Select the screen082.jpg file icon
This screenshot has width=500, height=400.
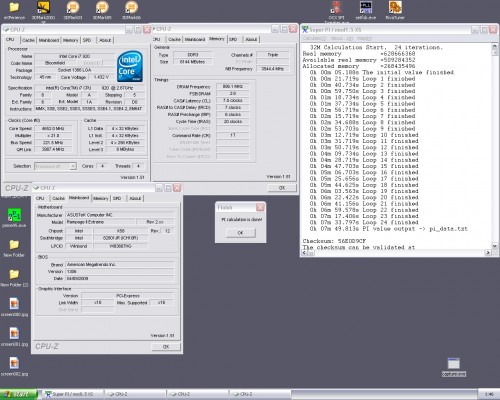point(14,366)
